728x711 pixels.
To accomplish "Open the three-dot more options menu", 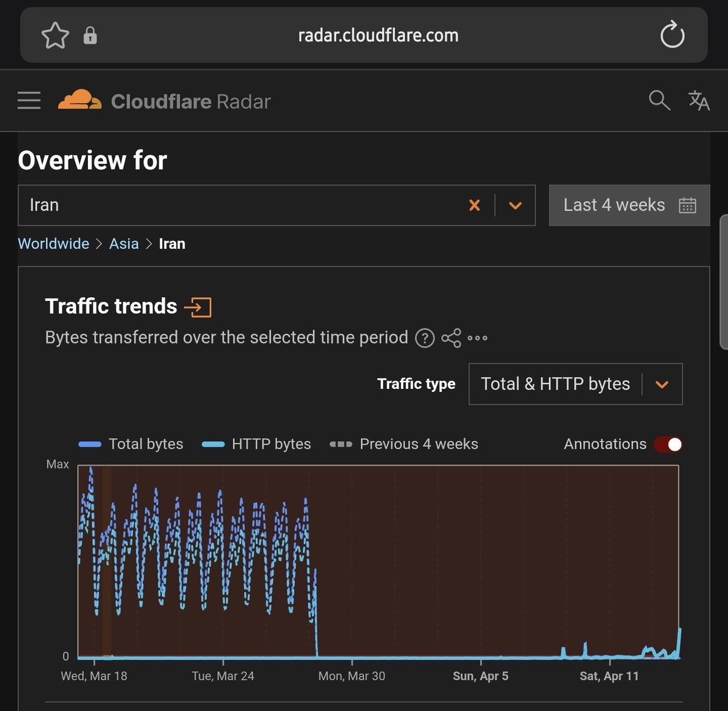I will point(477,338).
